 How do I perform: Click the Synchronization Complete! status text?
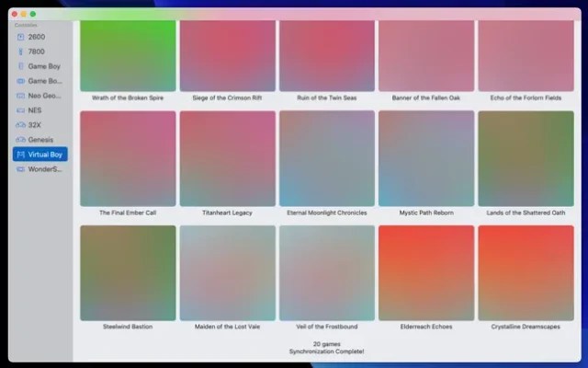coord(327,351)
